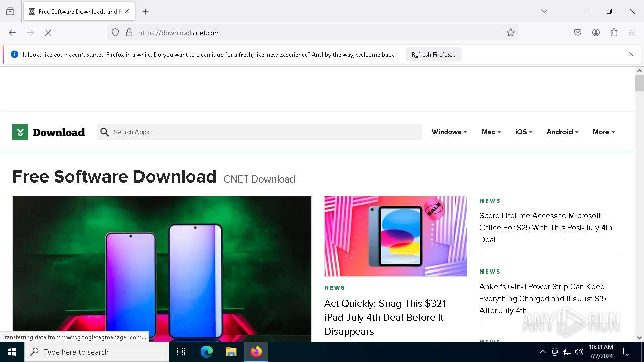The width and height of the screenshot is (644, 362).
Task: Open CNET Download logo home link
Action: [x=48, y=132]
